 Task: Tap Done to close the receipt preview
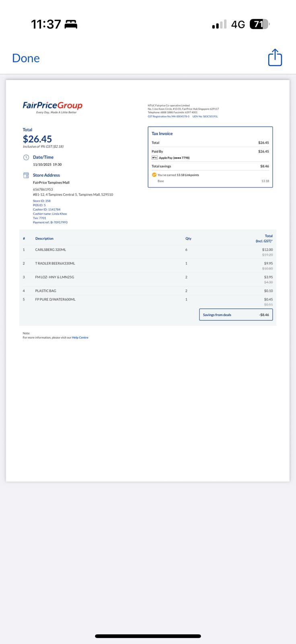click(26, 58)
